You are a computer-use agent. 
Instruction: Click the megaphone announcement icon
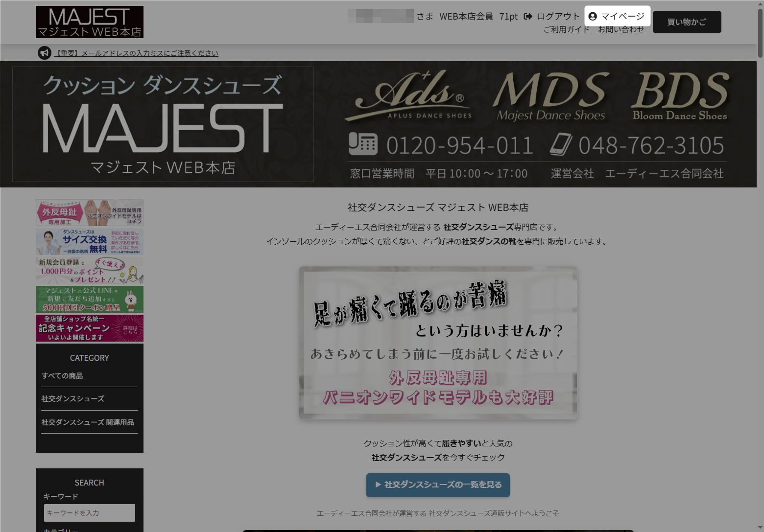(x=45, y=53)
